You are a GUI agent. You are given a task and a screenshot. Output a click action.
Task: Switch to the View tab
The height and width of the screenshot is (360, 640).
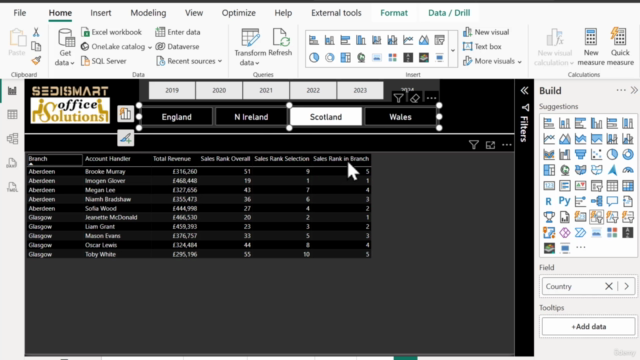[x=194, y=13]
